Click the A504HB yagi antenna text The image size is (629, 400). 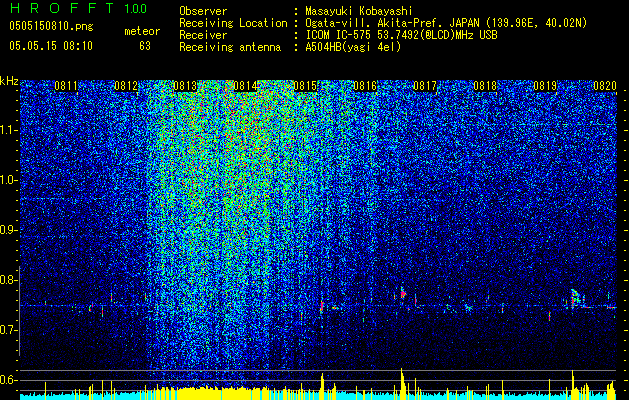353,47
